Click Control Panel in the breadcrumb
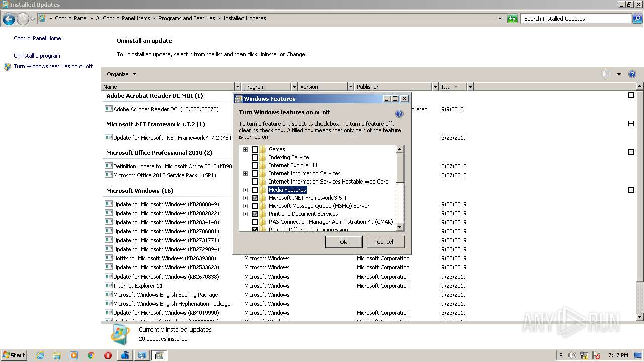The width and height of the screenshot is (644, 362). (x=71, y=18)
